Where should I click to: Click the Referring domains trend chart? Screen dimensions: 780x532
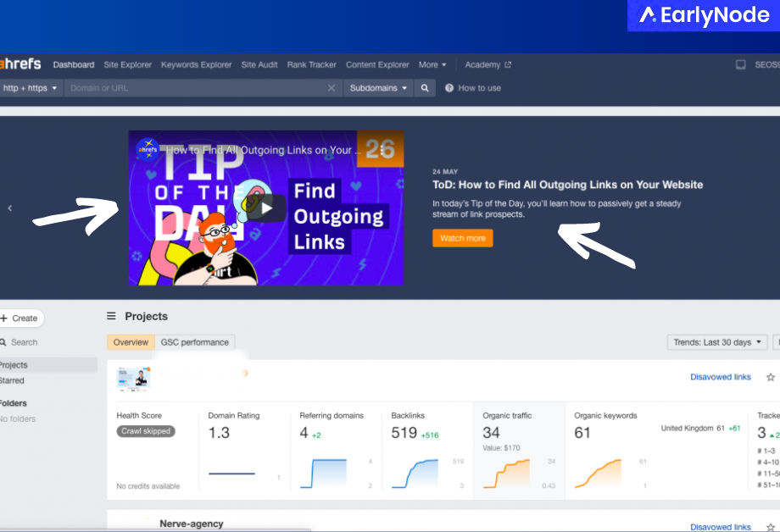click(x=323, y=474)
